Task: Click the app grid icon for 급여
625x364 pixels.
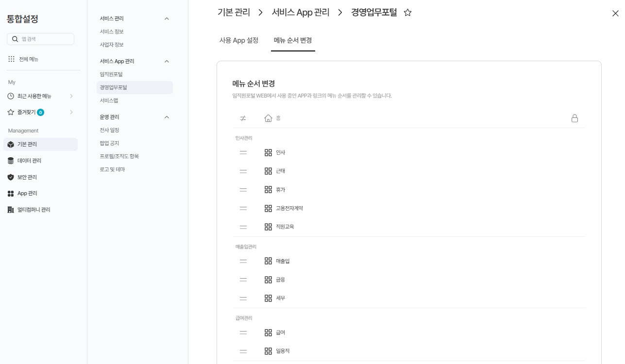Action: point(268,333)
